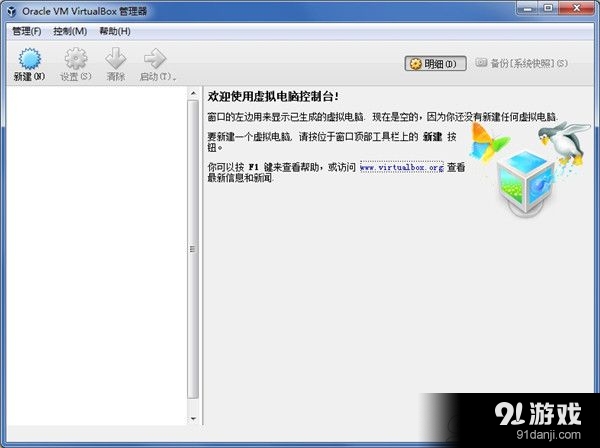
Task: Click the VM list scrollbar down arrow
Action: [x=193, y=419]
